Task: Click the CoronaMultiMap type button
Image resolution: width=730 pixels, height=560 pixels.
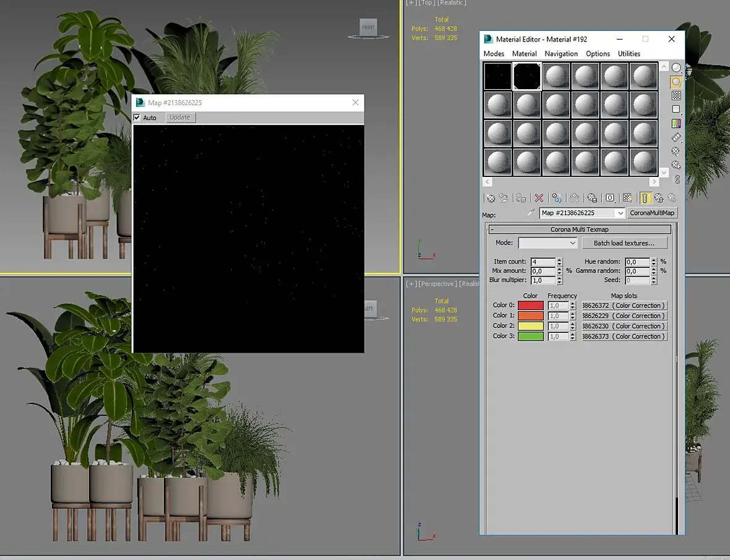Action: tap(652, 213)
